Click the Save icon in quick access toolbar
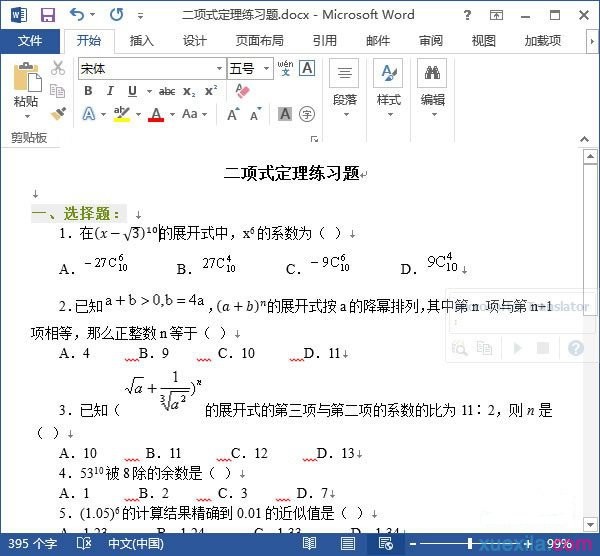Screen dimensions: 600x556 tap(48, 15)
